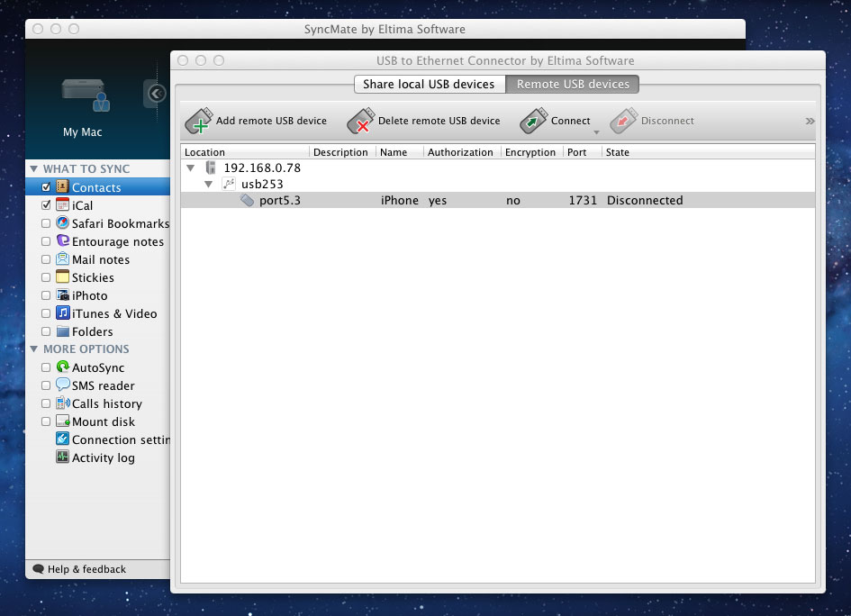Click the Safari Bookmarks compass icon
The height and width of the screenshot is (616, 851).
[62, 222]
